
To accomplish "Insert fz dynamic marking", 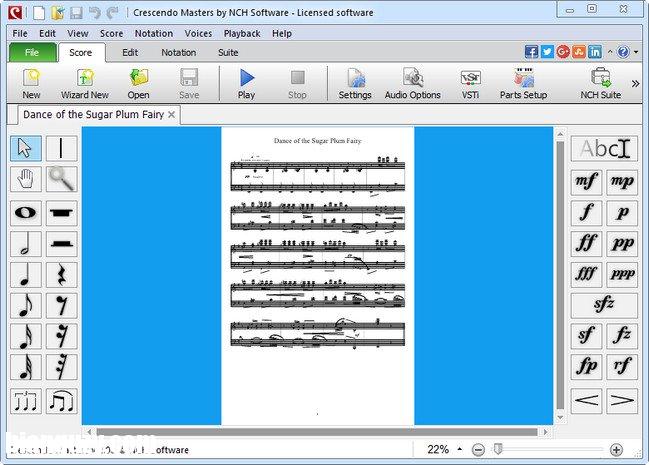I will (x=622, y=335).
